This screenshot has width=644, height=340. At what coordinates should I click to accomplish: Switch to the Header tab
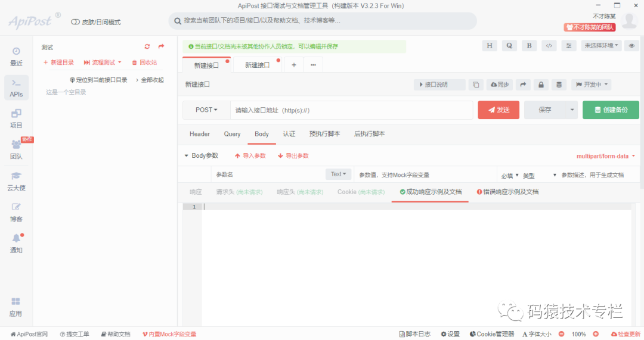coord(200,134)
